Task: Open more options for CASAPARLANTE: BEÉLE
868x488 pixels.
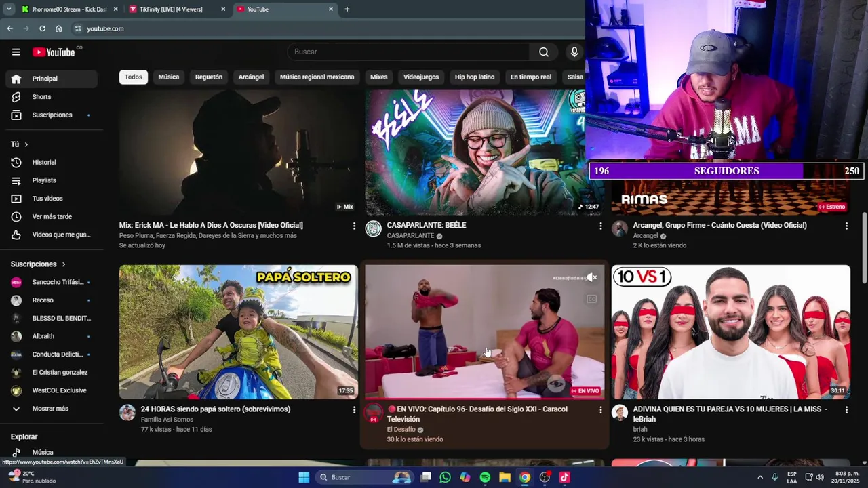Action: pyautogui.click(x=600, y=226)
